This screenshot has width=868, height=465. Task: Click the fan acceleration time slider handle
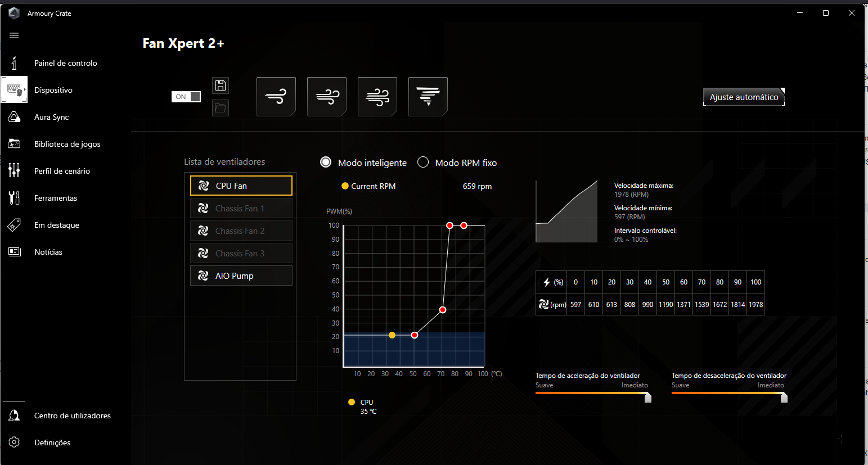[648, 398]
